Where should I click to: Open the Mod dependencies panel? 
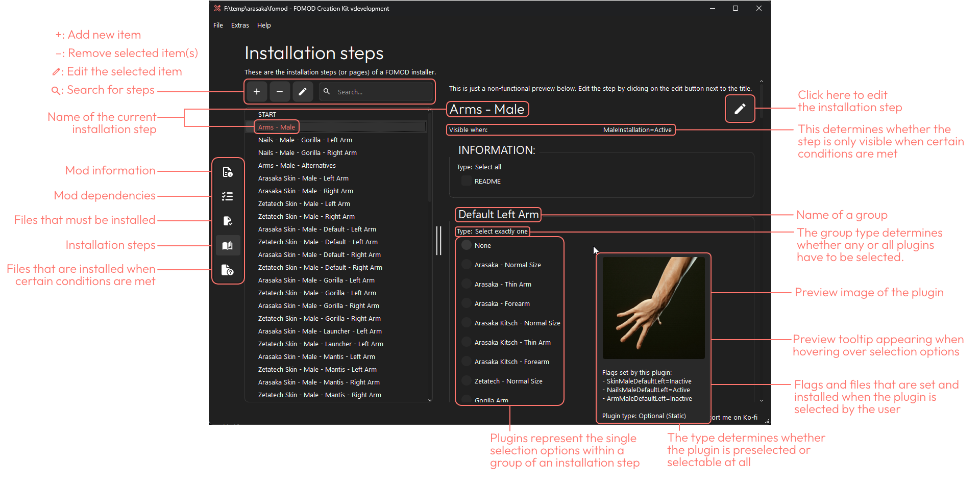click(228, 196)
